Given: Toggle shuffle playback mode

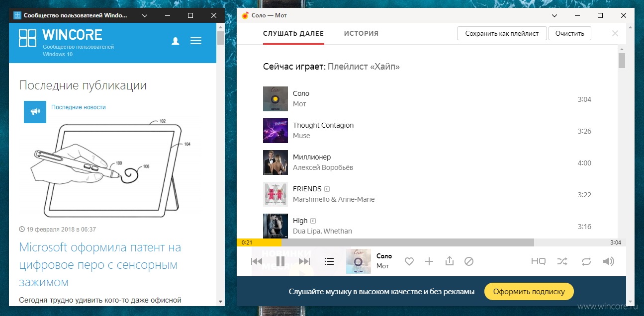Looking at the screenshot, I should click(562, 261).
